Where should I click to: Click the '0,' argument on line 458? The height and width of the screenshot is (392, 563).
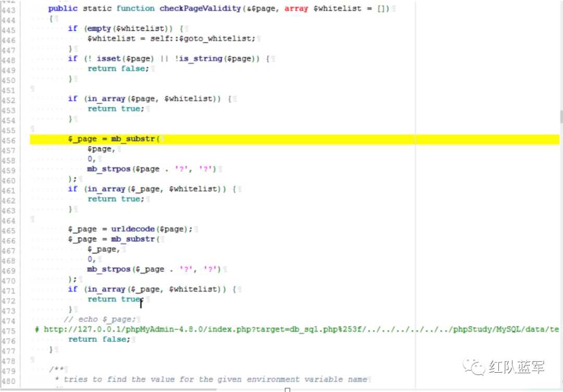point(92,159)
